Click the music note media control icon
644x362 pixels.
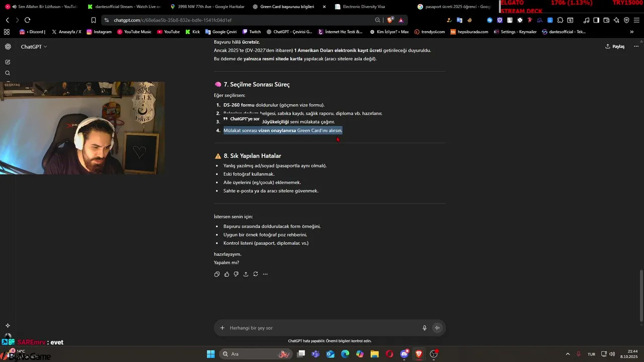[586, 20]
